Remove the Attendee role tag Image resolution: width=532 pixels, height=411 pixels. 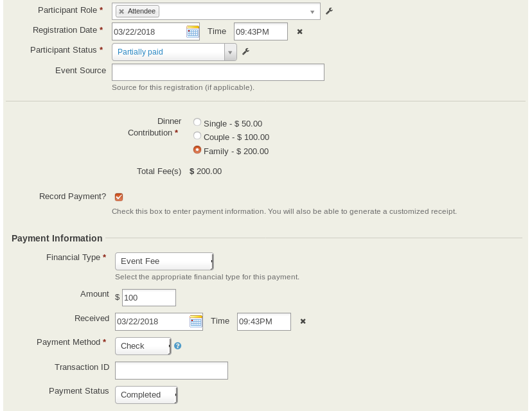pyautogui.click(x=121, y=11)
